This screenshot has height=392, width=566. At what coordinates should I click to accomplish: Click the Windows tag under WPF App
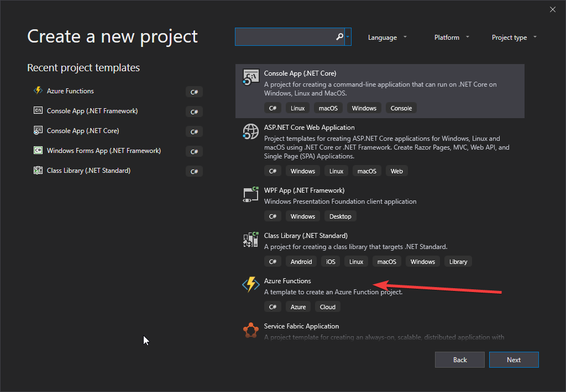tap(303, 216)
